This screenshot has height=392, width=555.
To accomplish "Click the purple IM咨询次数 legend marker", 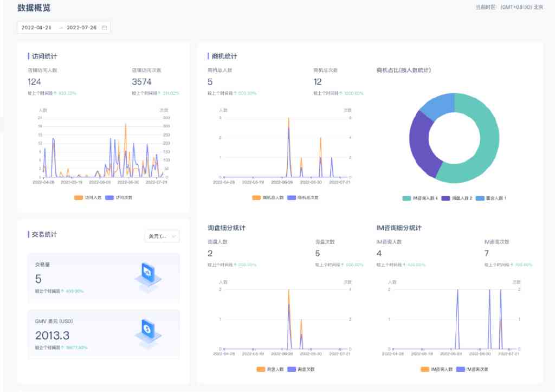I will (x=461, y=369).
